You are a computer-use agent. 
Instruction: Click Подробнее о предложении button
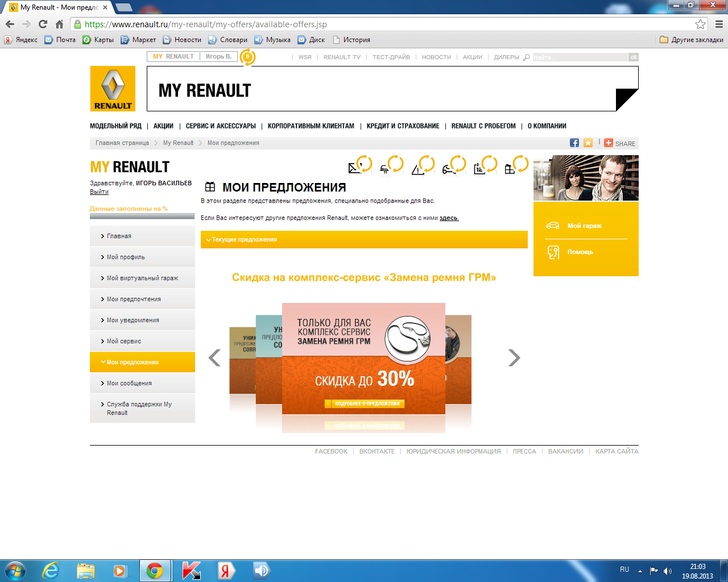(x=365, y=404)
